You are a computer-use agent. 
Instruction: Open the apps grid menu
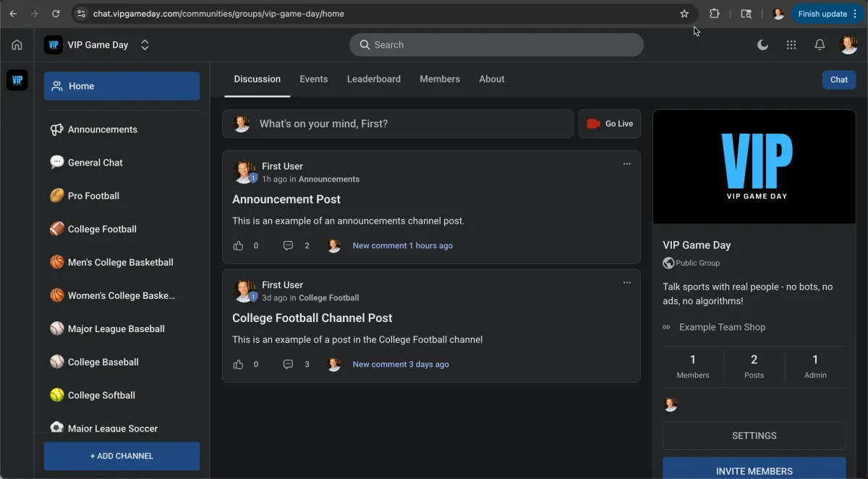pyautogui.click(x=791, y=45)
